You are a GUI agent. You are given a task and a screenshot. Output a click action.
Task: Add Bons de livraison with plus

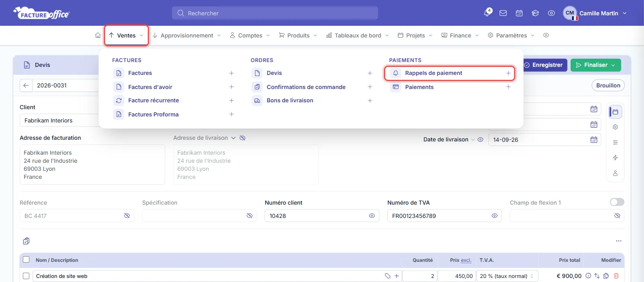tap(370, 101)
